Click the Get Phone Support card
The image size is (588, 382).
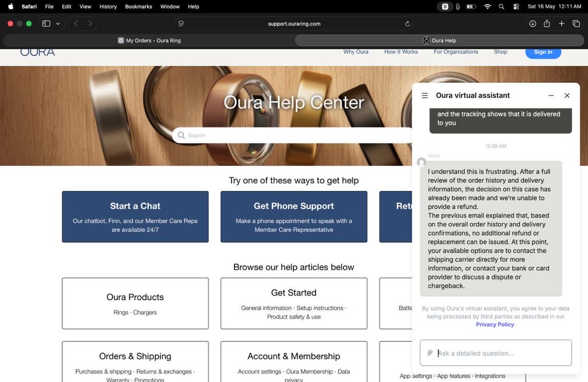[x=294, y=216]
